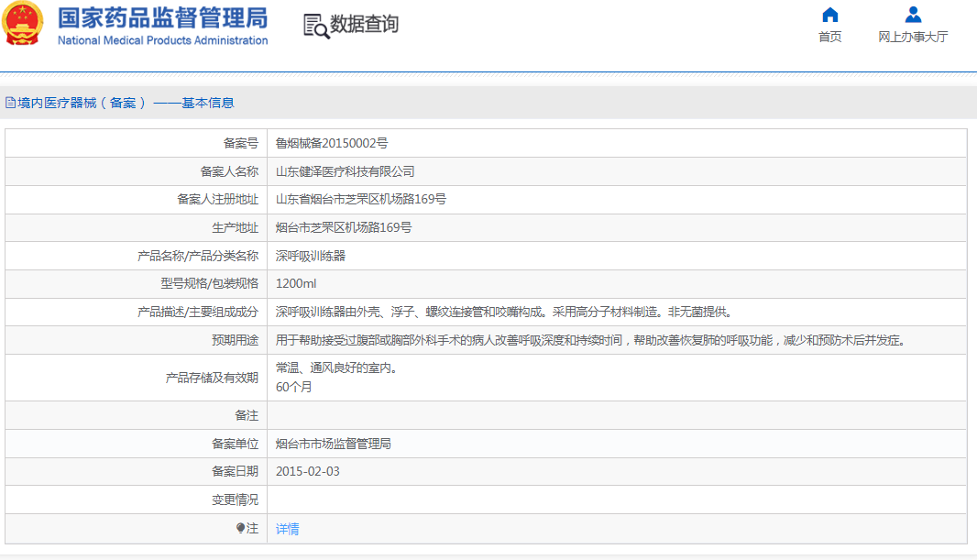
Task: Click the 备案号 row label
Action: (240, 143)
